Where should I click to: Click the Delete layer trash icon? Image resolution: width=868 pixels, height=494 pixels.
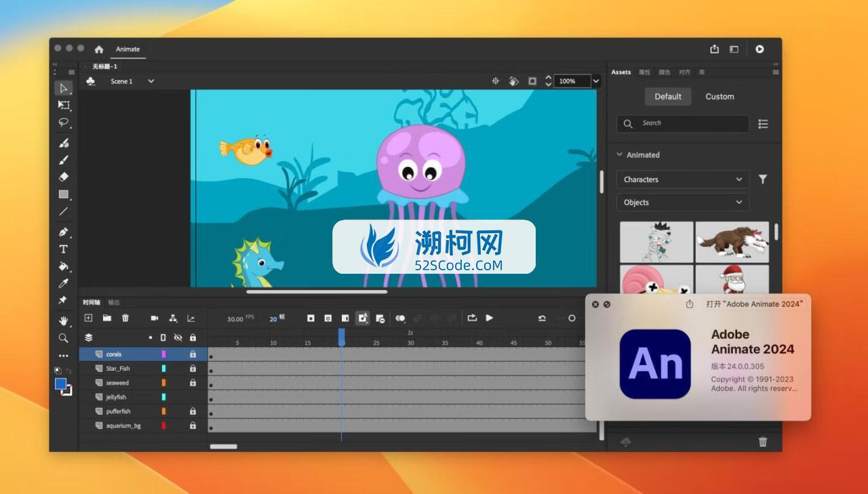(x=125, y=318)
